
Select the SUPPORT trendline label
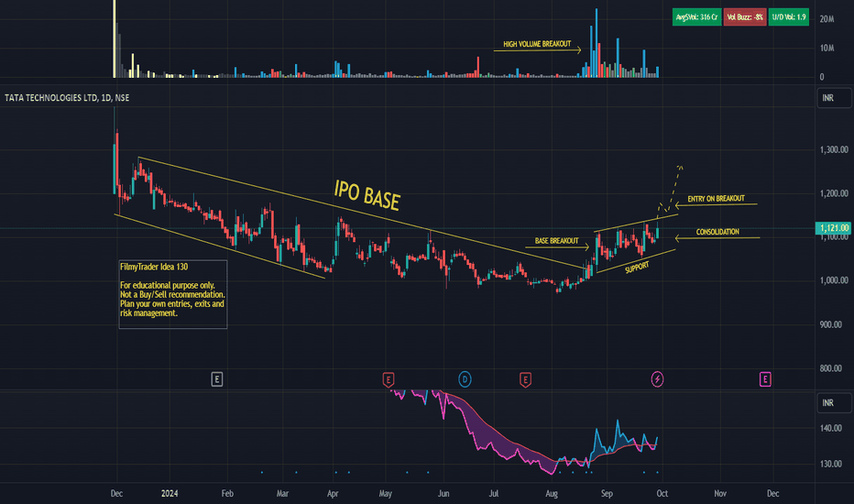637,268
